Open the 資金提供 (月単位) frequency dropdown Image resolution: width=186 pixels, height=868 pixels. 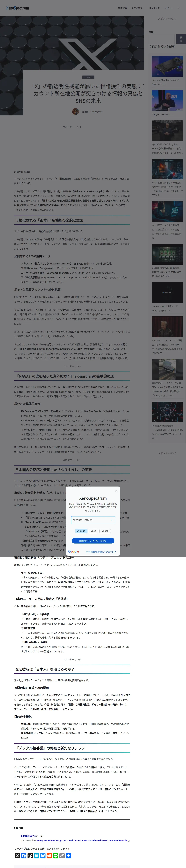click(93, 520)
